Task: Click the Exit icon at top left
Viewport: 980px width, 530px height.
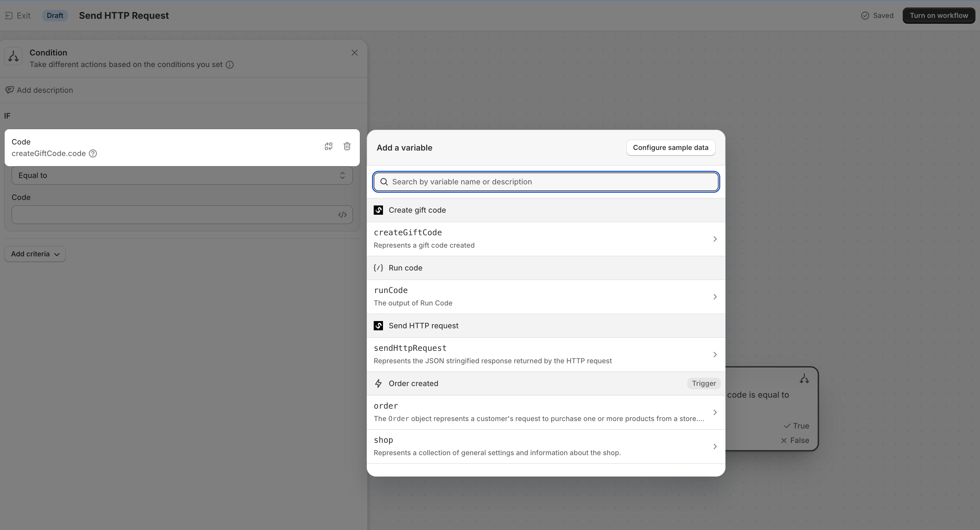Action: tap(9, 16)
